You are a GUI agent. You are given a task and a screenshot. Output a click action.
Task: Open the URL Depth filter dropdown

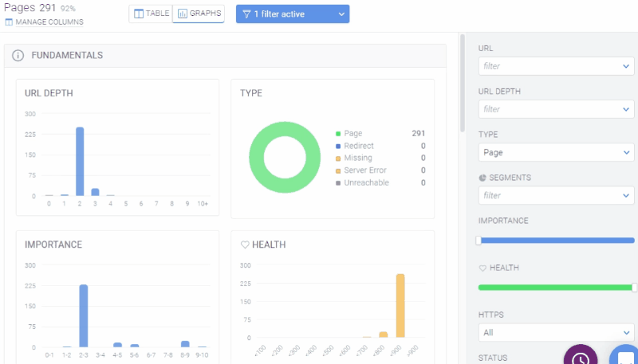[x=556, y=109]
